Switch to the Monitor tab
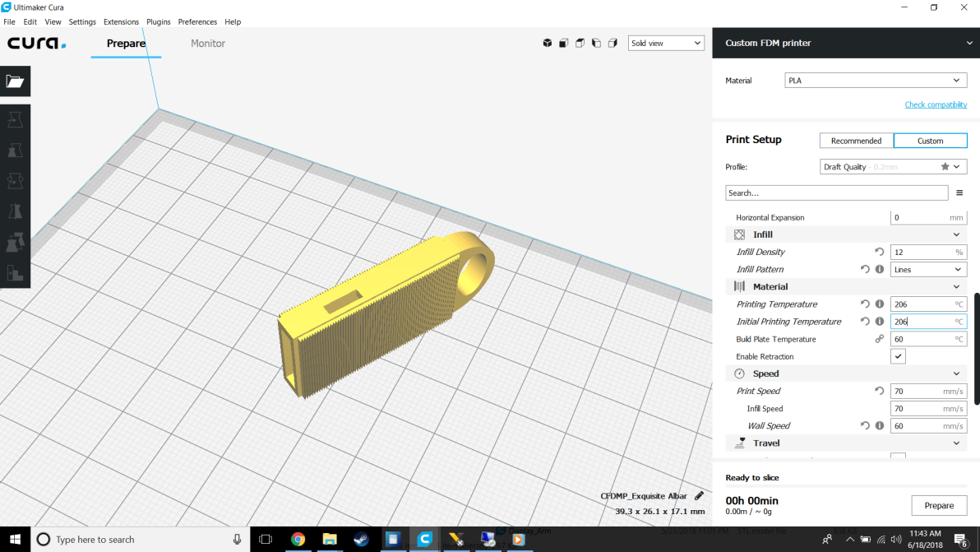The width and height of the screenshot is (980, 552). pyautogui.click(x=208, y=43)
